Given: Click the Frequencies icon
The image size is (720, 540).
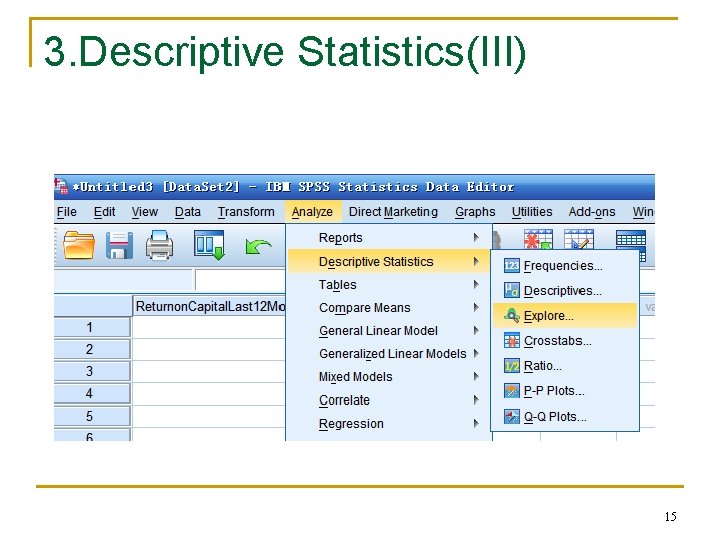Looking at the screenshot, I should tap(512, 266).
